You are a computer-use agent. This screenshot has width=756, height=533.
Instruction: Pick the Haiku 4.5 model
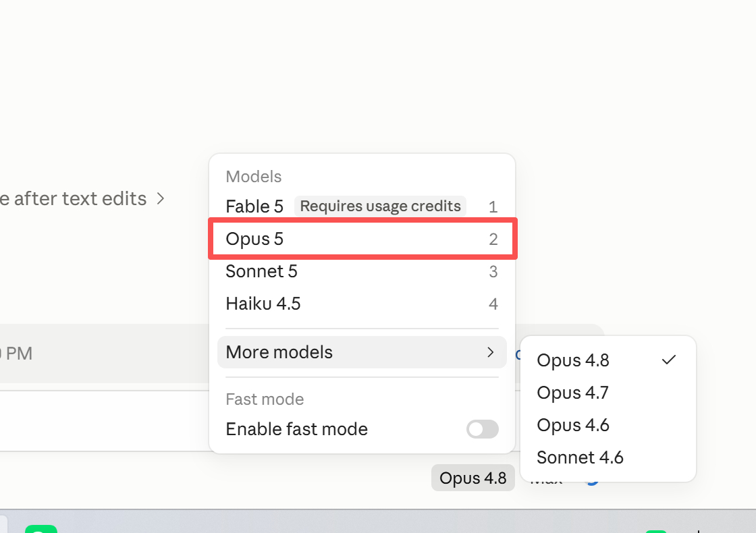(x=362, y=304)
